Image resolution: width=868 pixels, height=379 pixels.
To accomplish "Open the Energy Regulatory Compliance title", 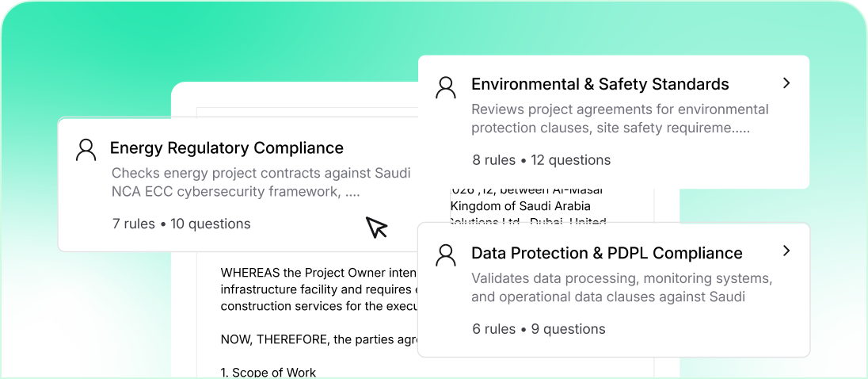I will pyautogui.click(x=227, y=148).
